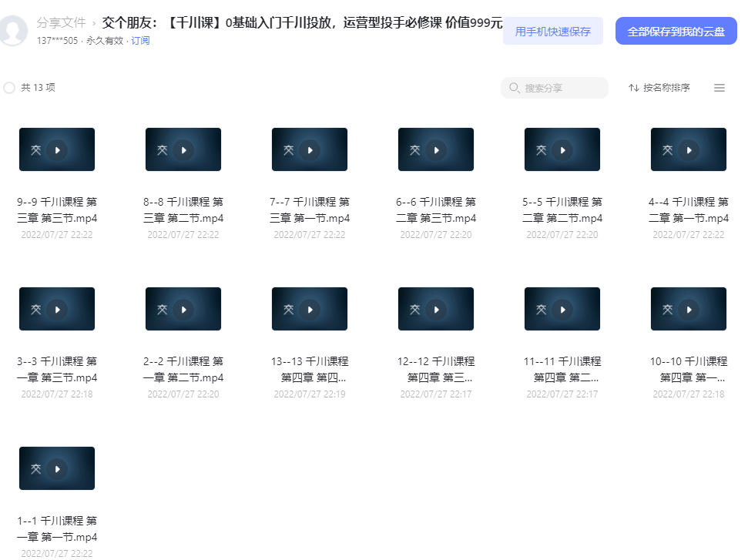Open video thumbnail for 2--2 千川课程
Screen dimensions: 748x560
pos(183,309)
